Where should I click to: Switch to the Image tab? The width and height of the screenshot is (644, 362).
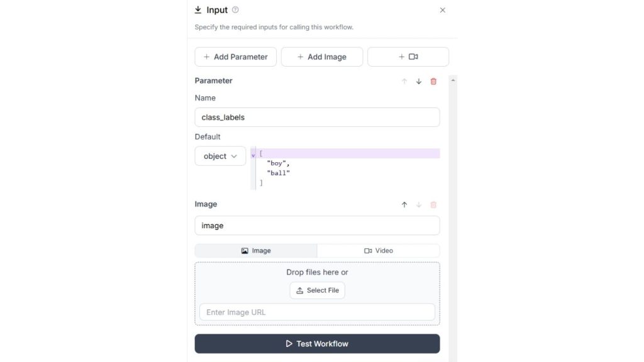[x=256, y=251]
